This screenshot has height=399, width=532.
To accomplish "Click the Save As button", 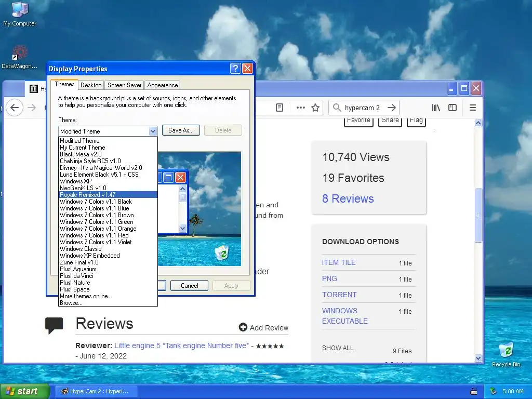I will point(181,130).
